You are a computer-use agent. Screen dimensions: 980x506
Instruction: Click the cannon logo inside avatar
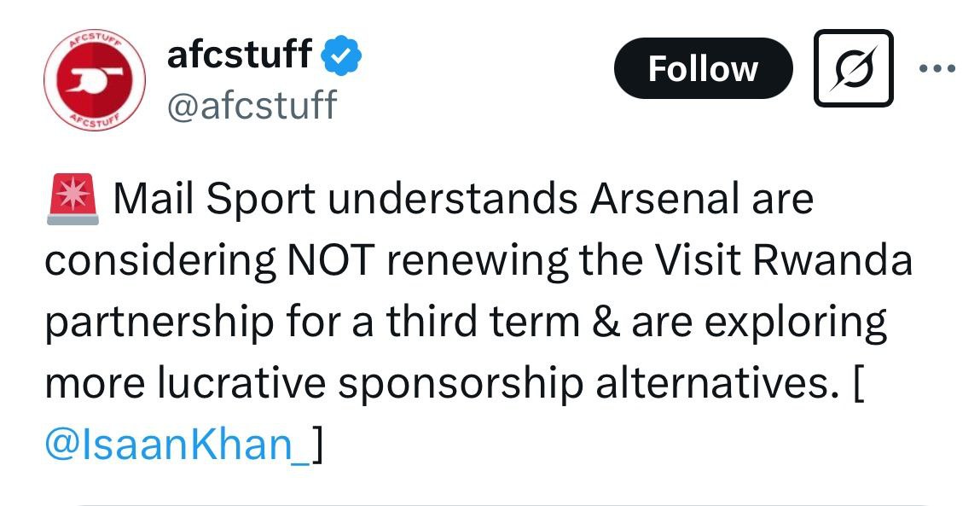point(94,79)
